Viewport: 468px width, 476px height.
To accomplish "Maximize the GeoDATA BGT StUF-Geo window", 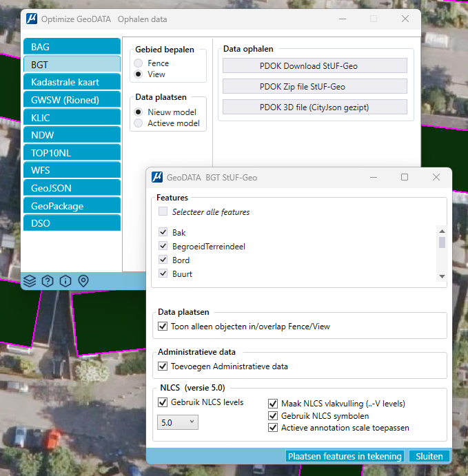I will point(405,177).
